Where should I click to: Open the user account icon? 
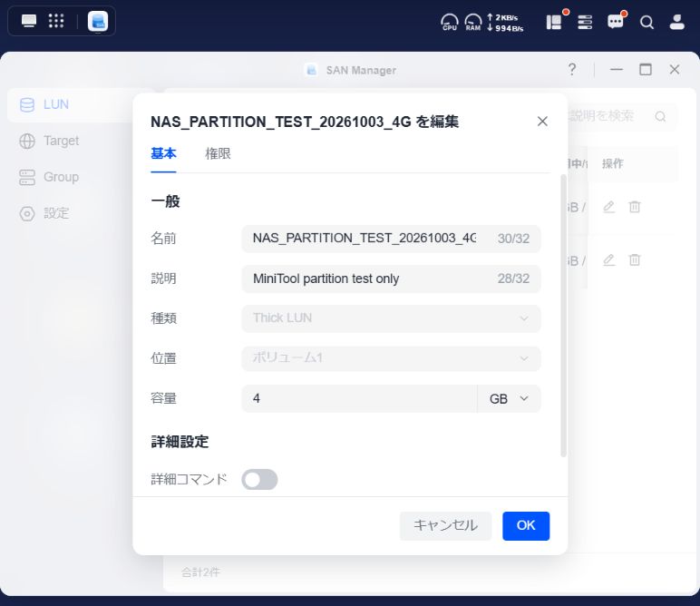point(676,22)
